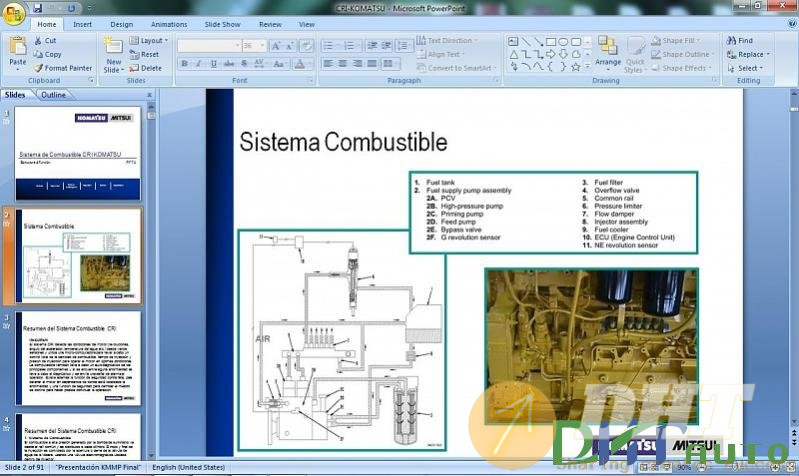Open the font name combo box
Screen dimensions: 799x476
click(209, 46)
